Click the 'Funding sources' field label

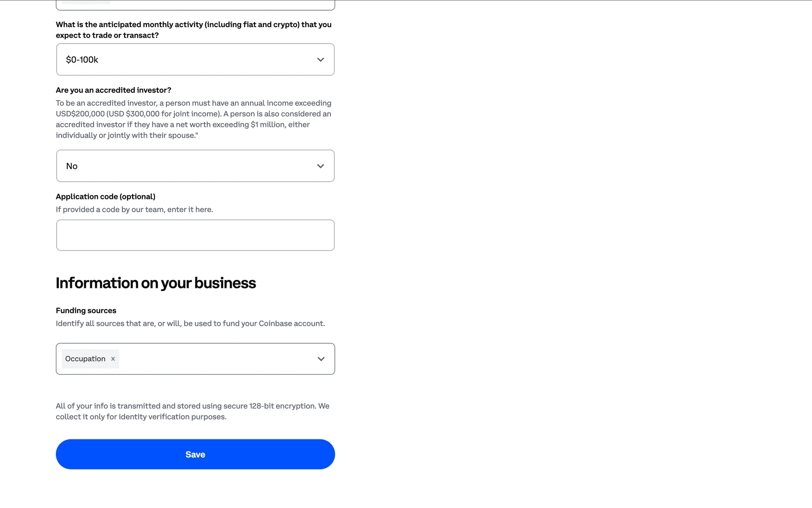(86, 311)
